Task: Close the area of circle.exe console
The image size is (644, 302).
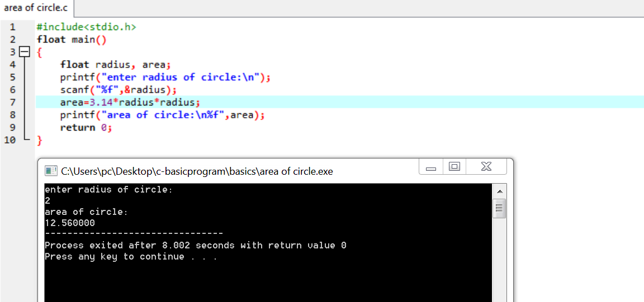Action: point(486,166)
